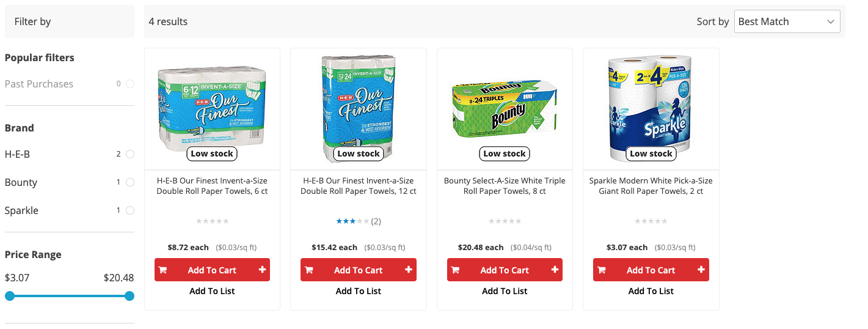Open the Best Match sort dropdown
Viewport: 868px width, 329px height.
787,21
